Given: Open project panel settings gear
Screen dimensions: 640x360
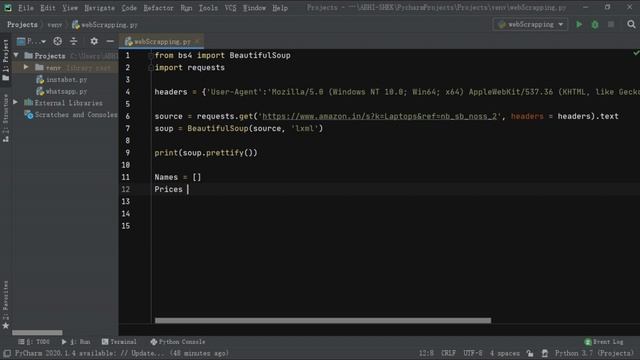Looking at the screenshot, I should point(94,41).
